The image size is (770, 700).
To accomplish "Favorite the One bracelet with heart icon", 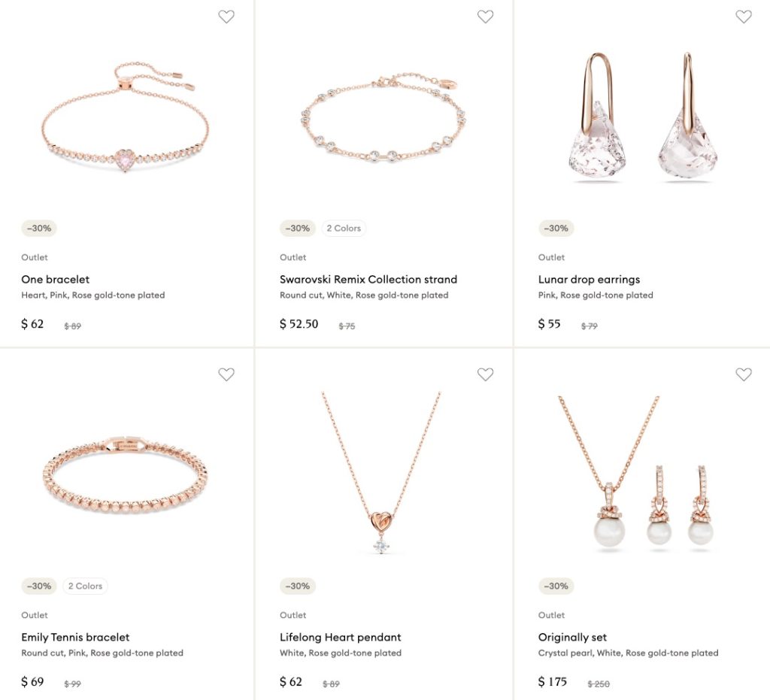I will [x=226, y=17].
